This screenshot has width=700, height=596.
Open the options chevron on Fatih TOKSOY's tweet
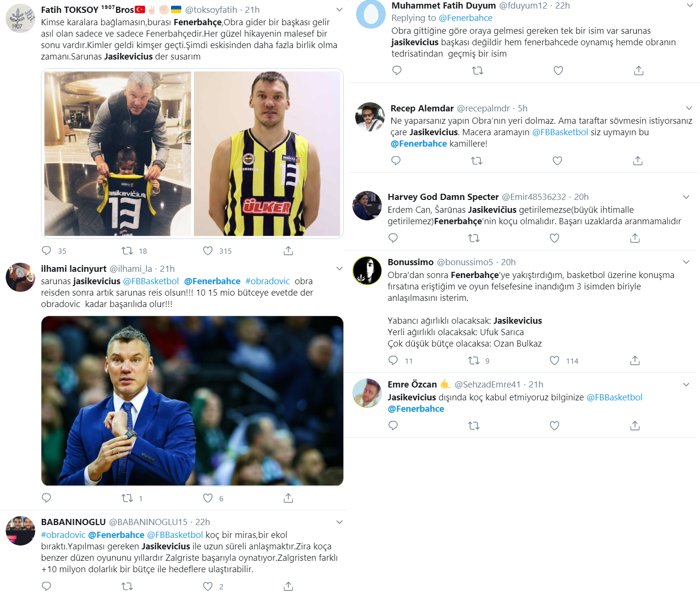(x=340, y=10)
